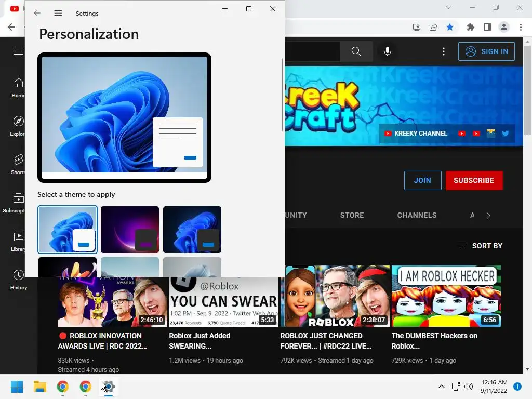Image resolution: width=532 pixels, height=399 pixels.
Task: Click the YouTube page scrollbar
Action: pos(527,91)
